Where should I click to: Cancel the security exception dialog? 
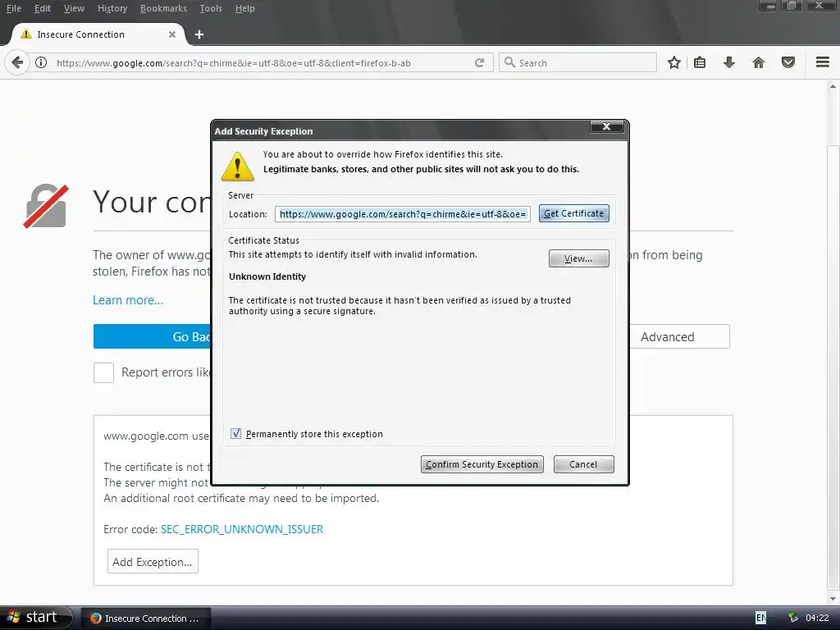pyautogui.click(x=583, y=464)
